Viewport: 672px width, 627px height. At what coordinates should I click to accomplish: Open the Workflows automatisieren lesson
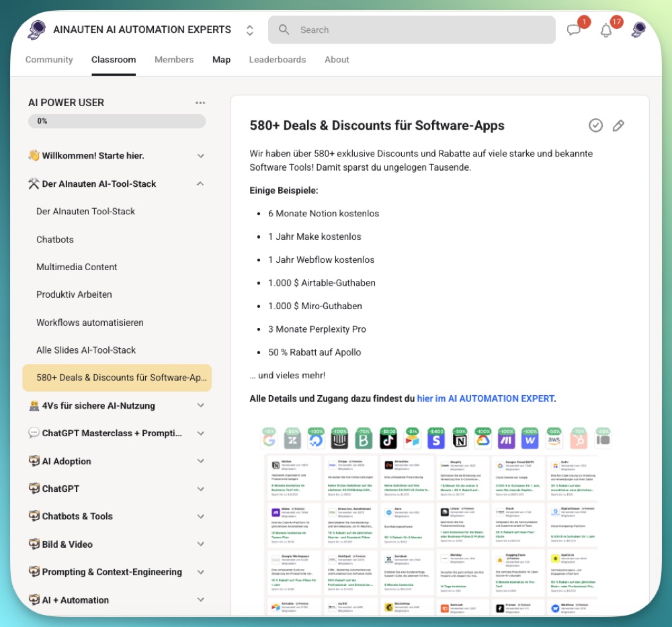(x=90, y=323)
